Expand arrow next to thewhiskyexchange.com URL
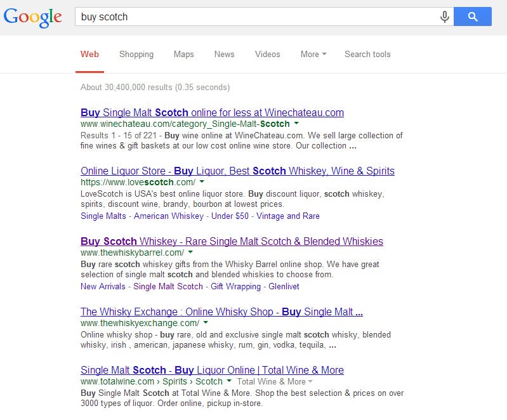The height and width of the screenshot is (420, 507). pyautogui.click(x=206, y=322)
